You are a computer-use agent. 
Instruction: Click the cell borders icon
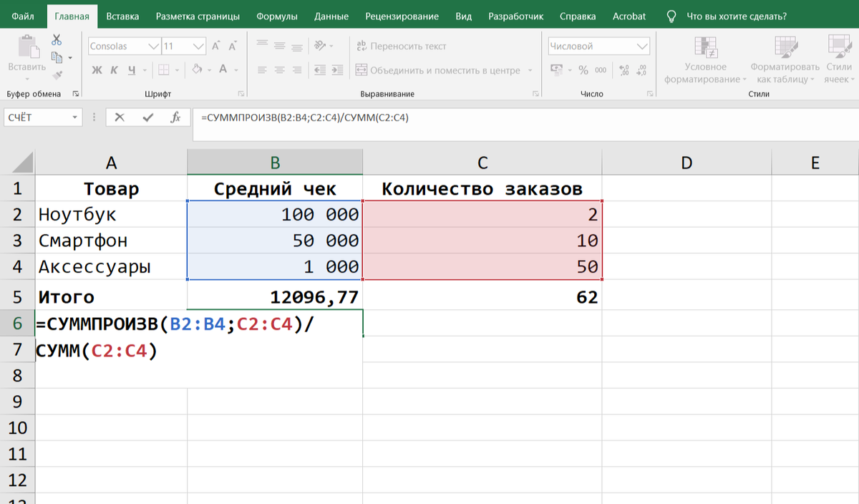(x=163, y=70)
